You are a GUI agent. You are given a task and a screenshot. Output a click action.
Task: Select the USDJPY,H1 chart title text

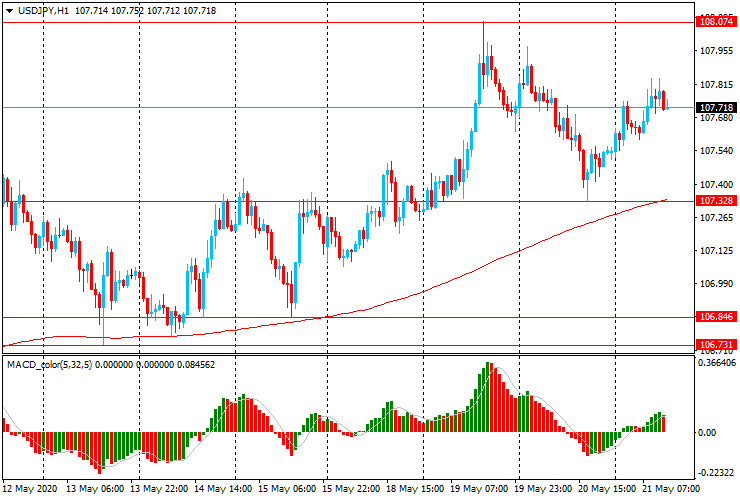pos(43,10)
